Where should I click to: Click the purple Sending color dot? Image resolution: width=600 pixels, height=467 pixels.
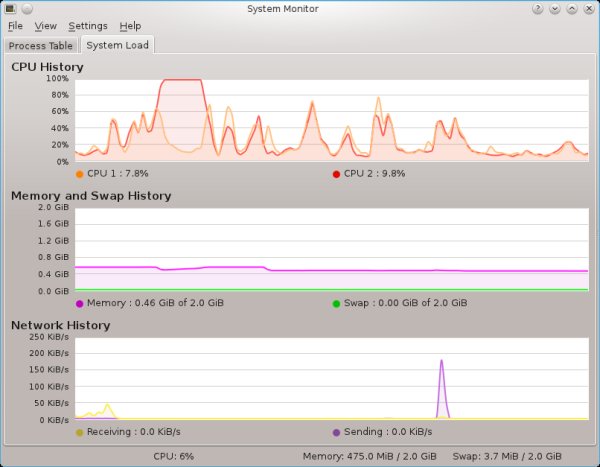[336, 433]
